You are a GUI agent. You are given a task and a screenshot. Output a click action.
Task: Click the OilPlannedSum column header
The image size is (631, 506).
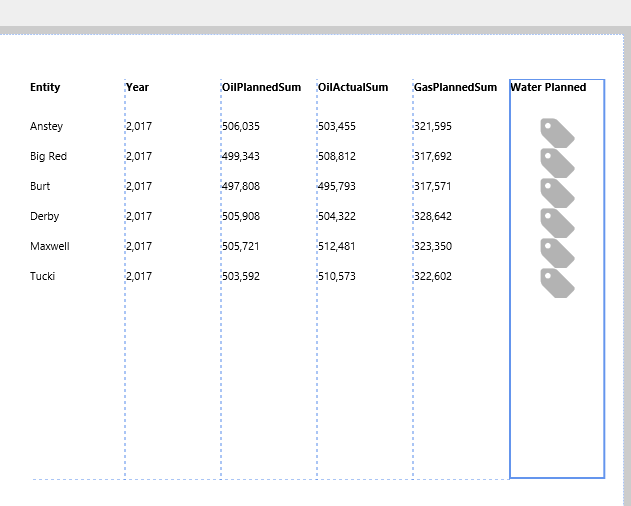(x=261, y=87)
